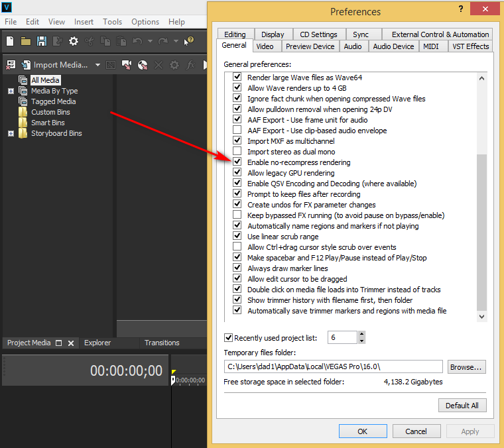This screenshot has width=504, height=448.
Task: Click the Import Media file icon
Action: (26, 65)
